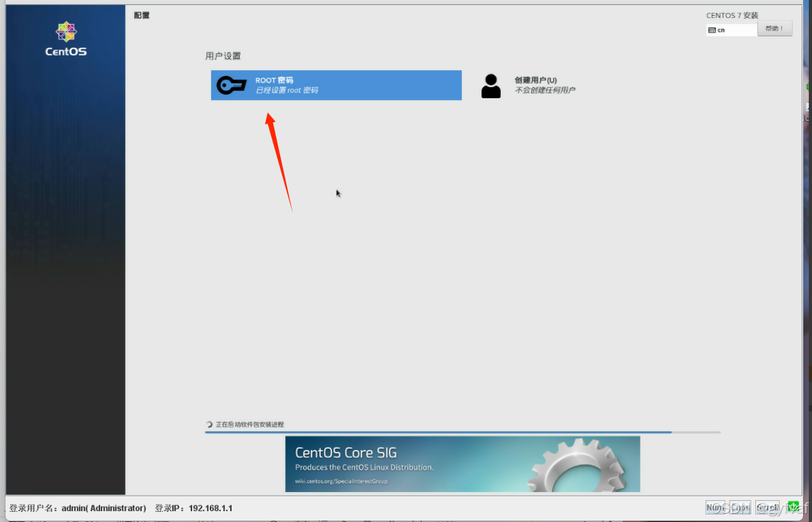Click the text '不会创建任何用户'
This screenshot has width=812, height=522.
pyautogui.click(x=545, y=91)
